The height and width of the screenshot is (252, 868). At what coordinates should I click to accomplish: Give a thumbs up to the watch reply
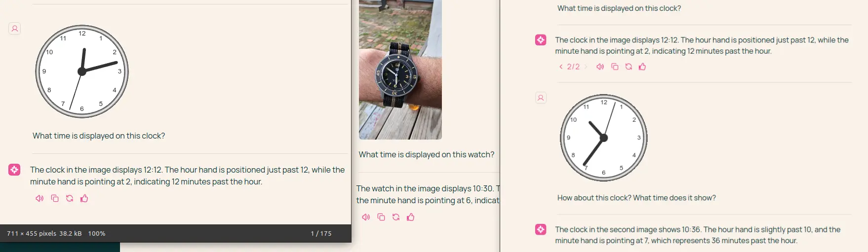click(x=411, y=217)
